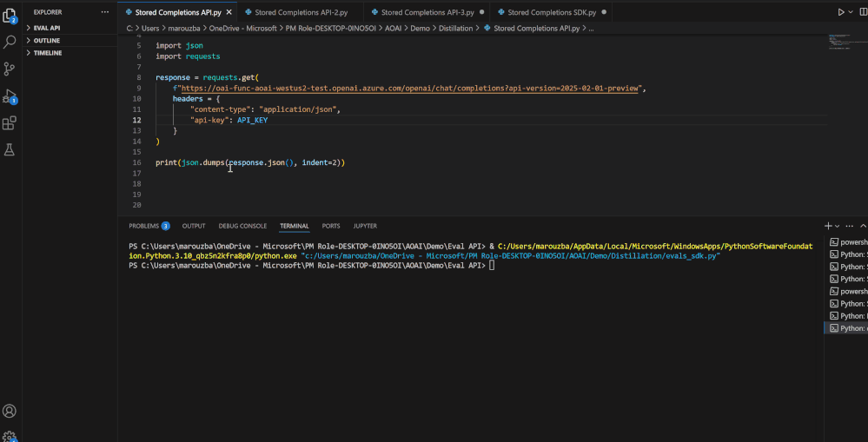Click the Distillation breadcrumb segment
The width and height of the screenshot is (868, 442).
[x=455, y=28]
